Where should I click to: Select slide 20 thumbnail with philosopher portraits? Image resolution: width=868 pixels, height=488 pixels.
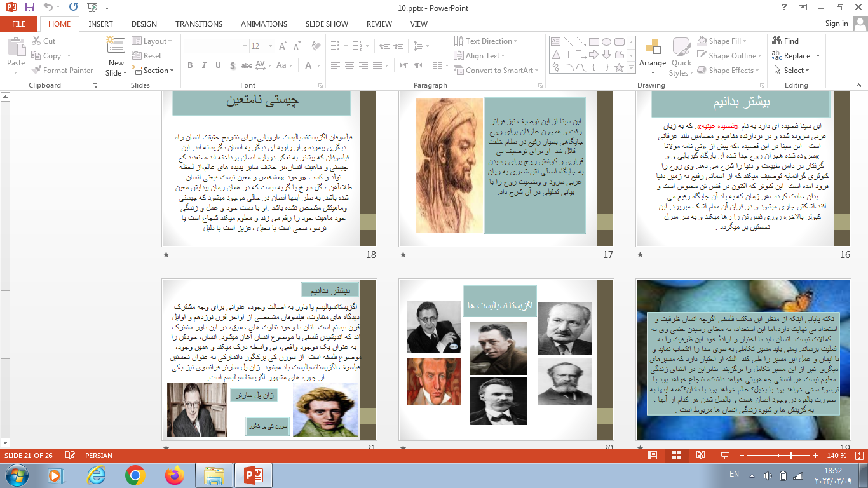point(506,360)
